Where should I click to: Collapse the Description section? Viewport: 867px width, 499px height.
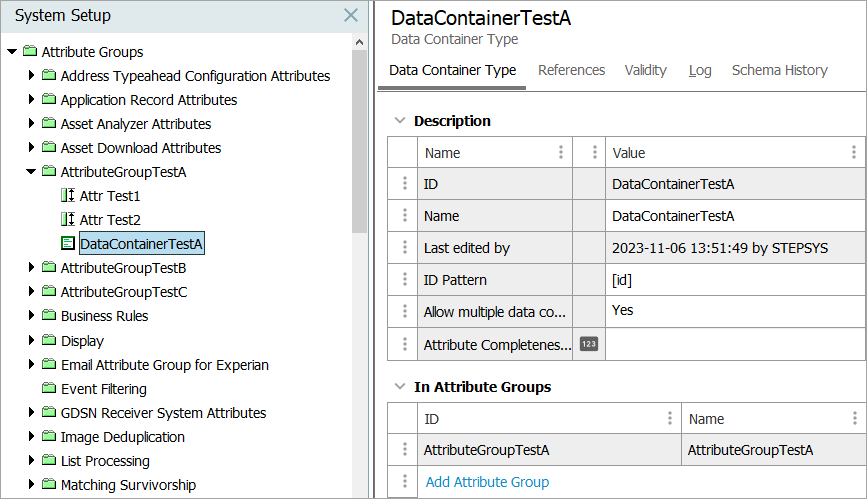pyautogui.click(x=400, y=121)
